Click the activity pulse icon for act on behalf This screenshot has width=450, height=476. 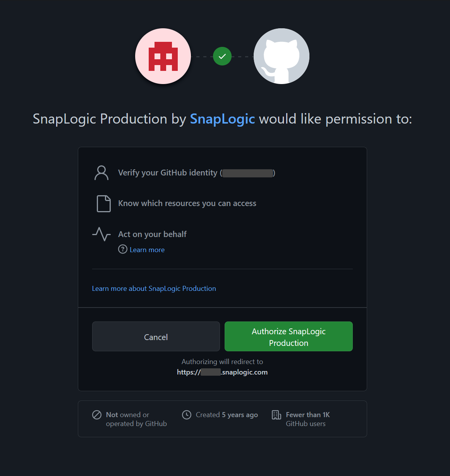[x=101, y=234]
